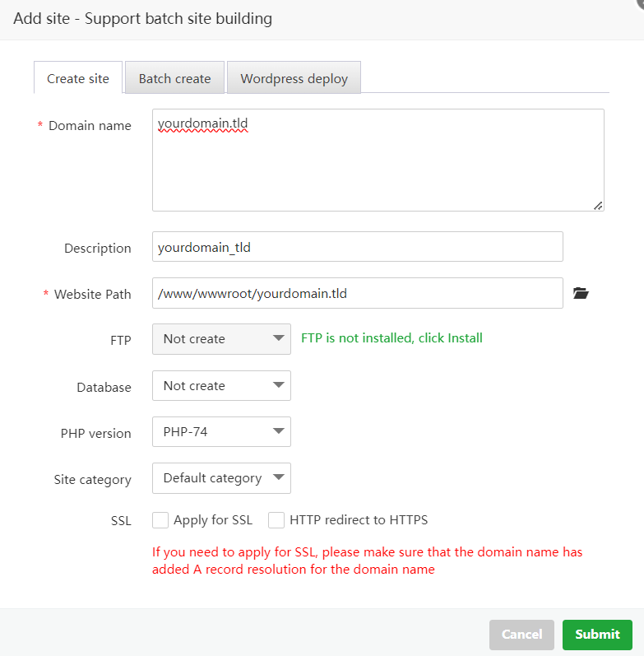The width and height of the screenshot is (644, 656).
Task: Open the Wordpress deploy tab
Action: [x=294, y=79]
